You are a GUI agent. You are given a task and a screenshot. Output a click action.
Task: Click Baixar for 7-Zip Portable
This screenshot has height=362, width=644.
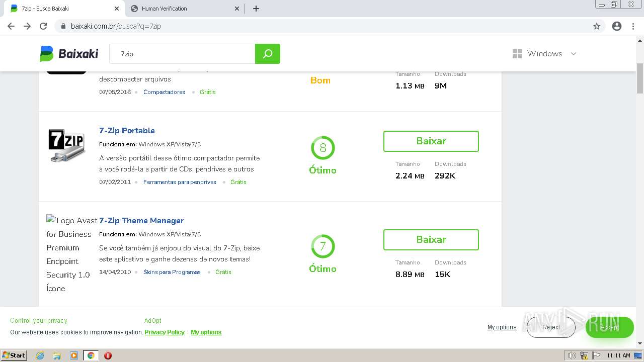coord(431,141)
